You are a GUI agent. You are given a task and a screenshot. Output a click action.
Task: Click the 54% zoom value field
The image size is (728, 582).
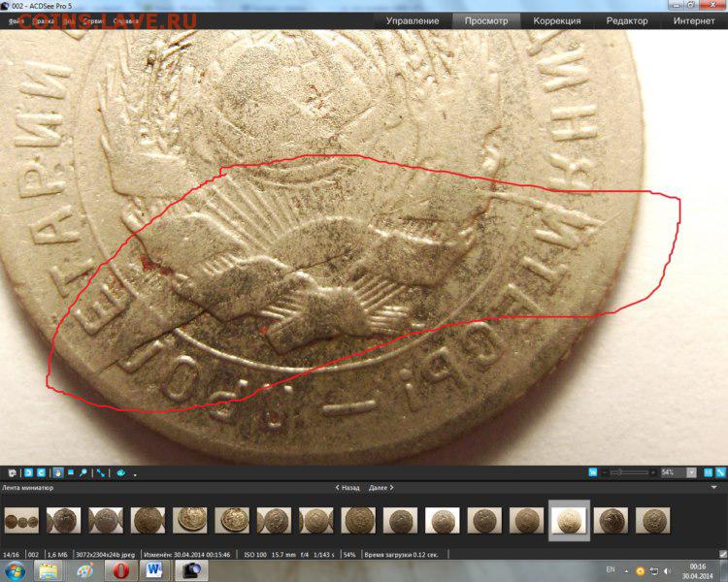[673, 472]
